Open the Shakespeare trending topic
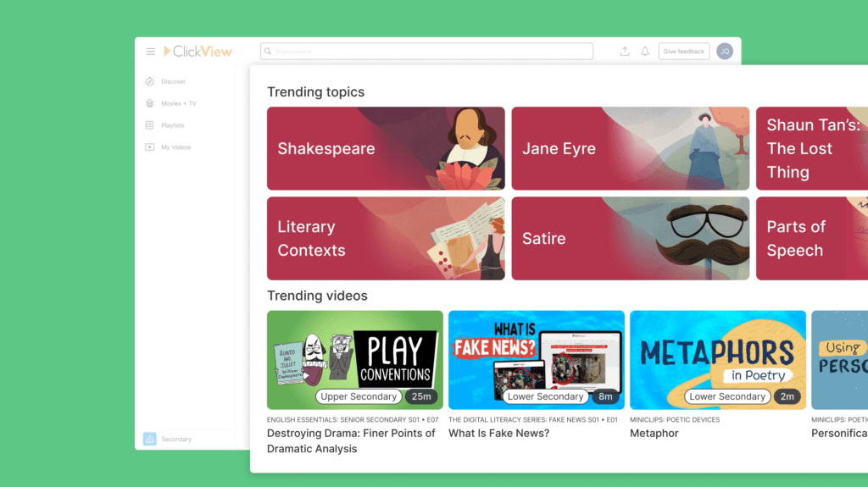The height and width of the screenshot is (487, 868). tap(386, 148)
